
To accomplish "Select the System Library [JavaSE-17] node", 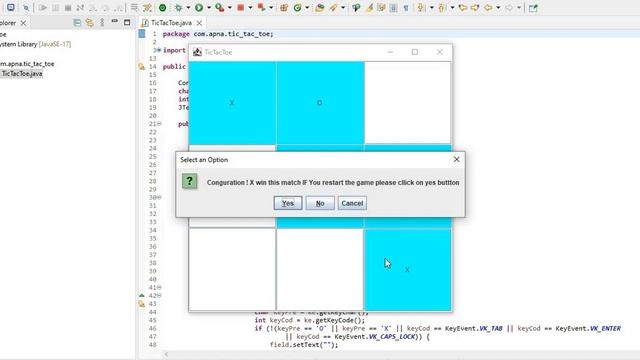I will pyautogui.click(x=36, y=44).
